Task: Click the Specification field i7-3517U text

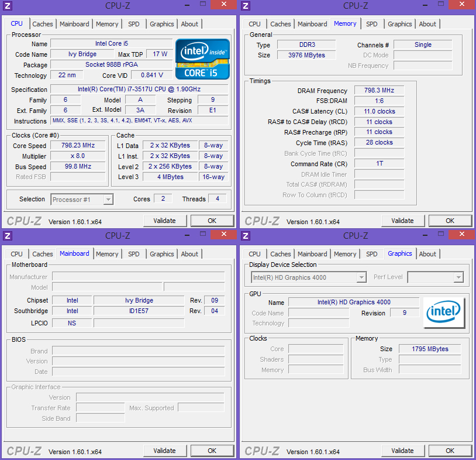Action: [139, 90]
